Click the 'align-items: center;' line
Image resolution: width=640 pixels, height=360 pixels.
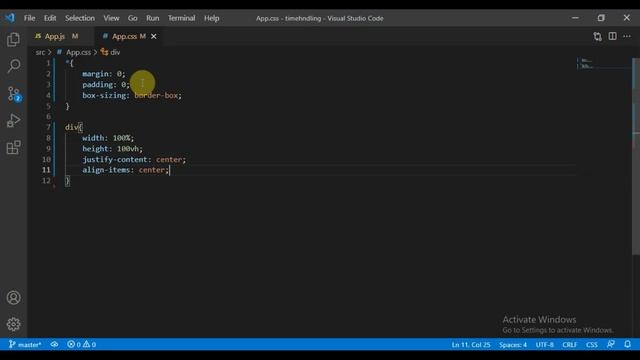pos(125,170)
